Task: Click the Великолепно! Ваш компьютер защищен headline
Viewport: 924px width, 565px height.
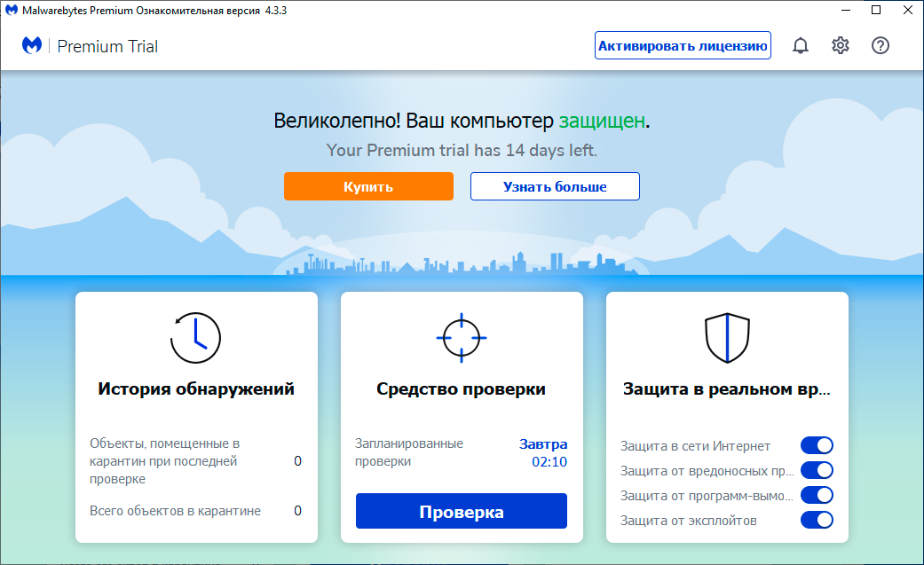Action: pyautogui.click(x=462, y=121)
